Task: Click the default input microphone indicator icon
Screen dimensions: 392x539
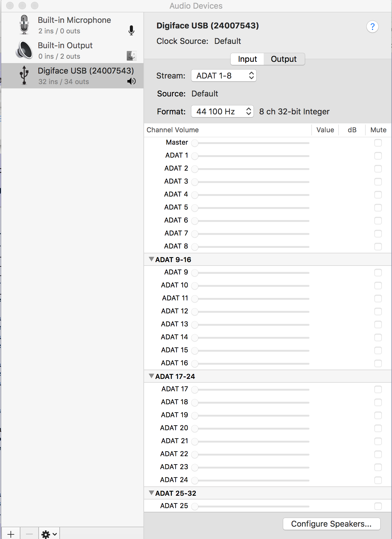Action: pos(131,31)
